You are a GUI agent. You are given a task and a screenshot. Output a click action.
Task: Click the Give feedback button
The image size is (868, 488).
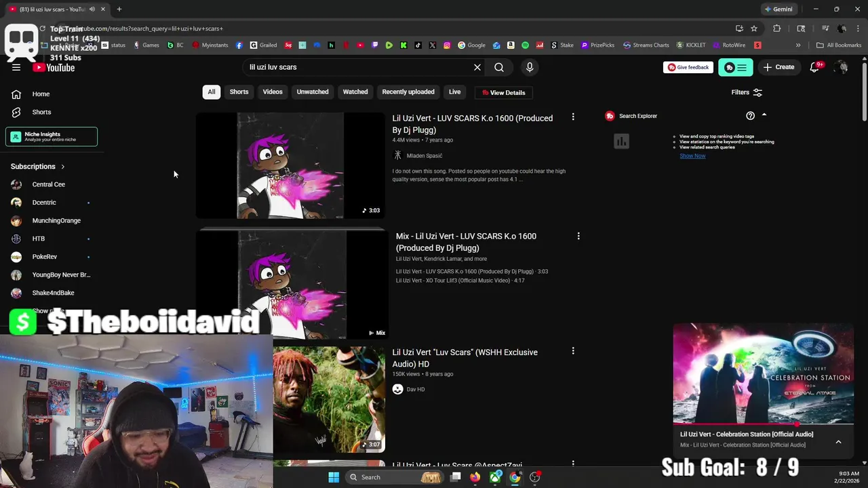tap(688, 67)
